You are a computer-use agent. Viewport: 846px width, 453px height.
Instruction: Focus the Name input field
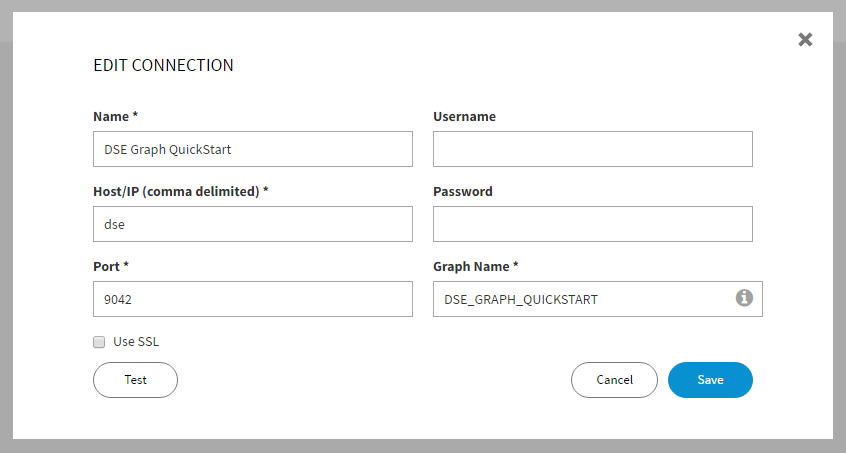pyautogui.click(x=253, y=149)
